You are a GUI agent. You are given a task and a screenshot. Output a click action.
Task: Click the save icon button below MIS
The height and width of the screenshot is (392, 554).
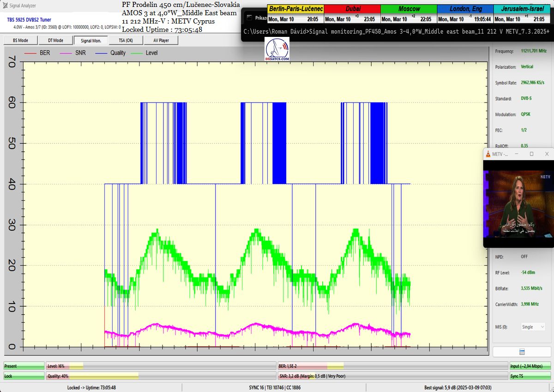(x=522, y=352)
